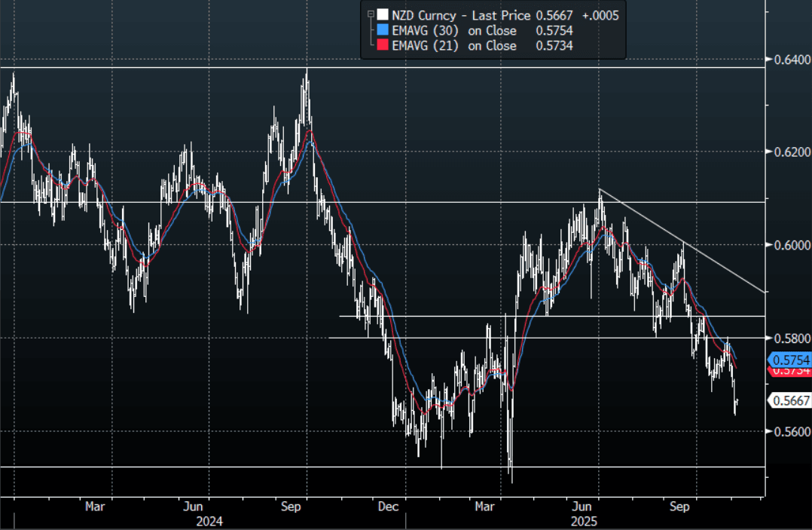Click the Sep label in the 2025 section
This screenshot has height=530, width=812.
(681, 507)
